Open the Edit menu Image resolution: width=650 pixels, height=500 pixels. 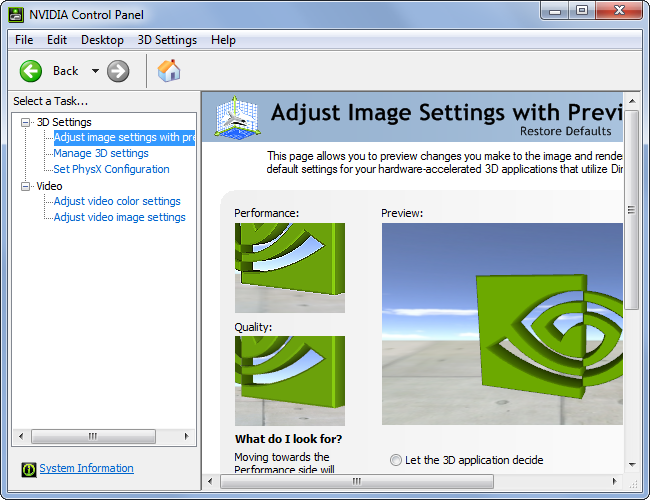point(57,40)
